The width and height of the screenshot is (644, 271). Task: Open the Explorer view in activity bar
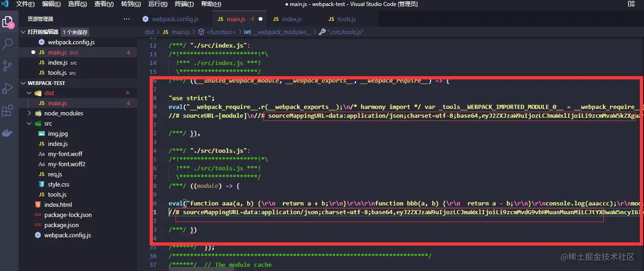pos(8,22)
